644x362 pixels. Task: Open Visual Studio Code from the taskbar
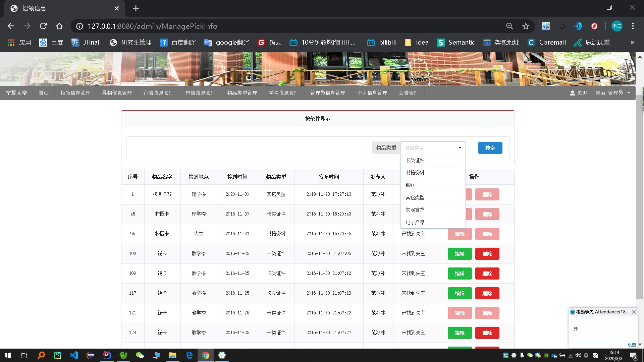(74, 355)
